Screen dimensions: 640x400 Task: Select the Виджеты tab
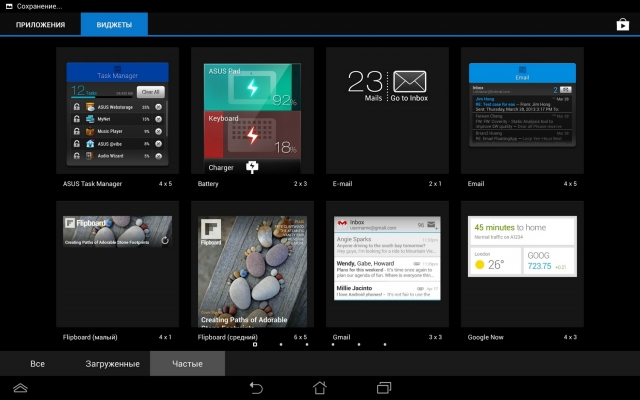click(113, 24)
